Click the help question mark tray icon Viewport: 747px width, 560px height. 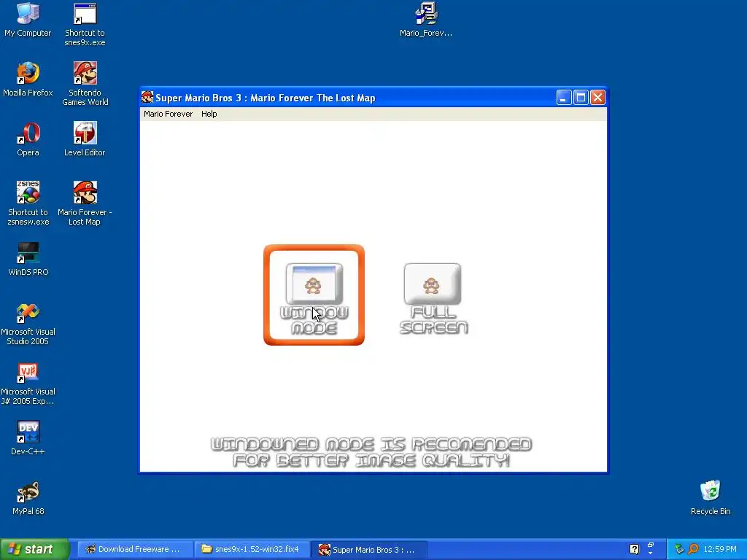click(x=634, y=549)
